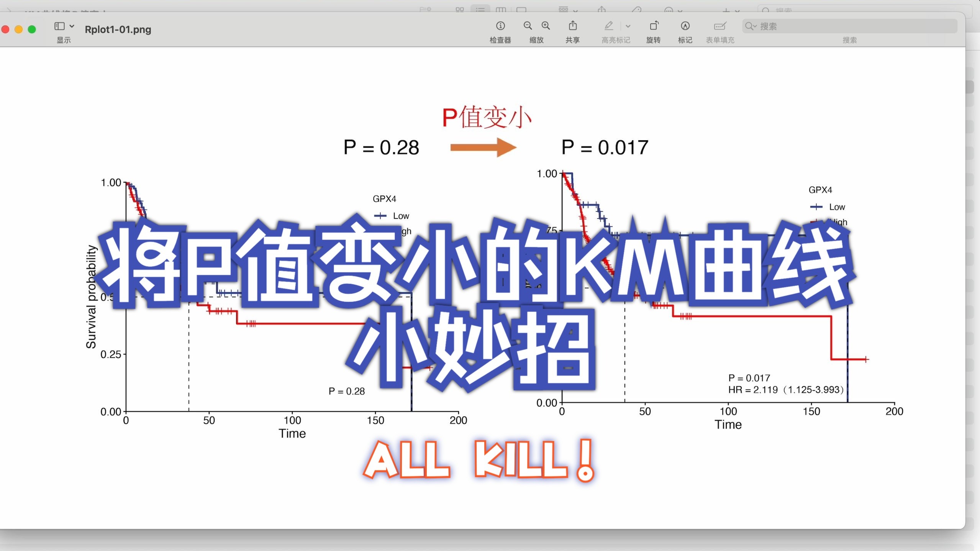Open the 共享 share options
The height and width of the screenshot is (551, 980).
pyautogui.click(x=573, y=25)
